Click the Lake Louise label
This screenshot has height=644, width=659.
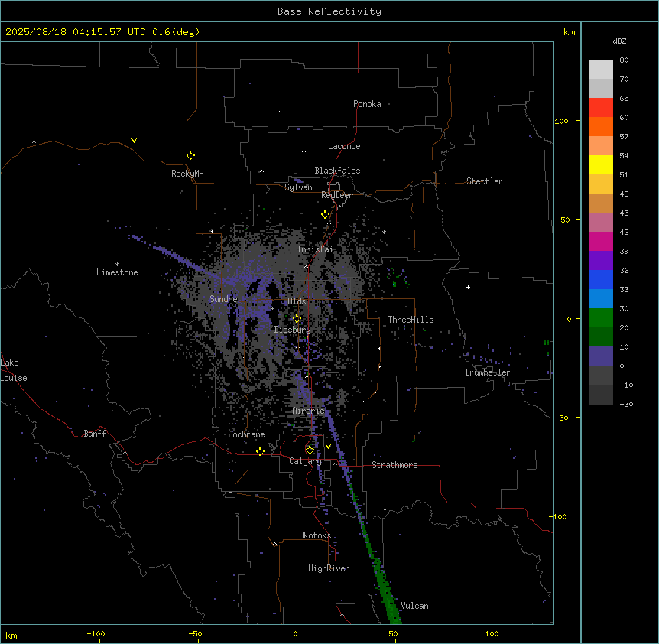click(14, 370)
